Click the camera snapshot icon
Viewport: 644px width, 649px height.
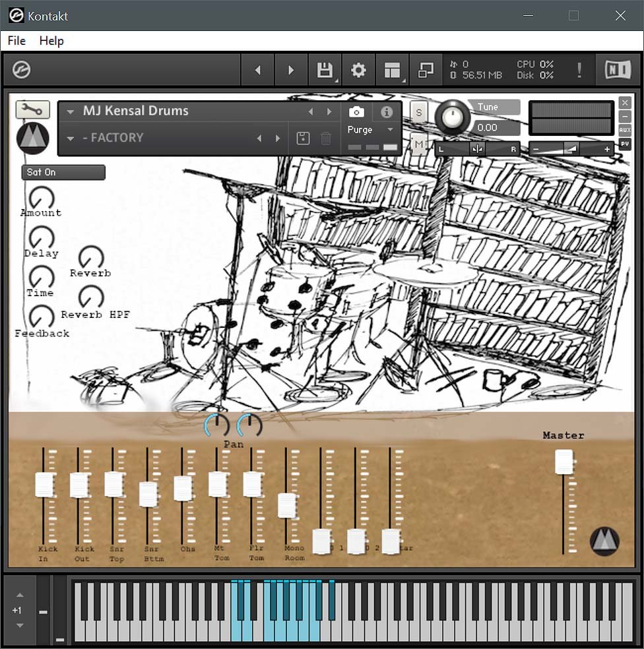[356, 112]
